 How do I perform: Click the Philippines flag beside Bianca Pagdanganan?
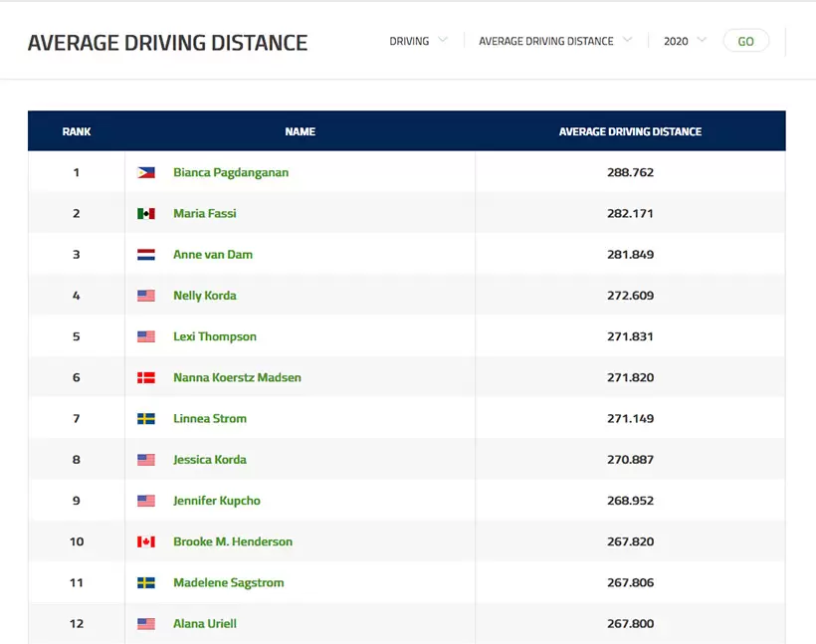tap(146, 172)
